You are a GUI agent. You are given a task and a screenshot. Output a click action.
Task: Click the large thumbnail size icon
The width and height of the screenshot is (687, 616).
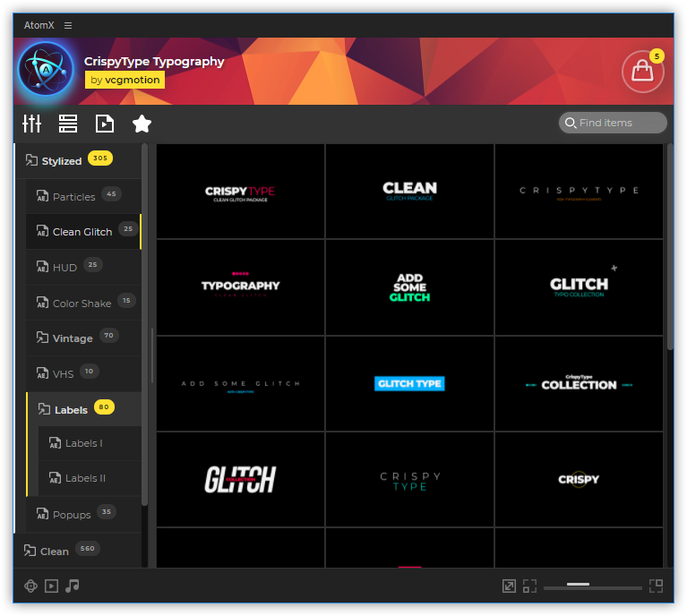coord(656,586)
